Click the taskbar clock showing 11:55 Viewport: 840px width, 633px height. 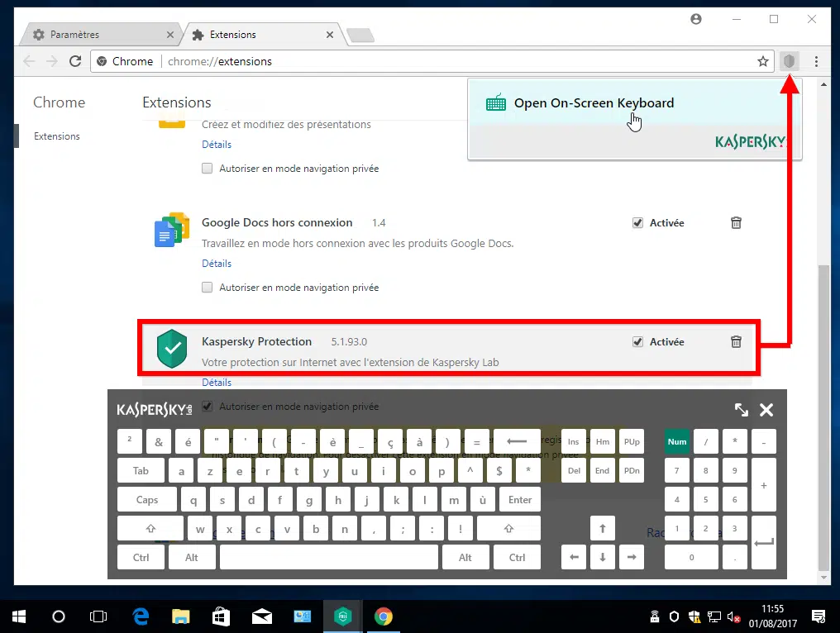tap(772, 616)
